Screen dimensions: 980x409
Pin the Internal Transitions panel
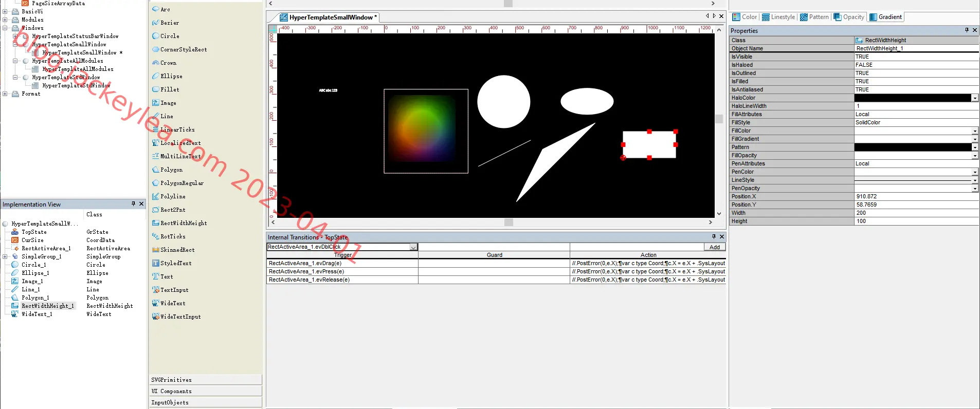point(714,237)
